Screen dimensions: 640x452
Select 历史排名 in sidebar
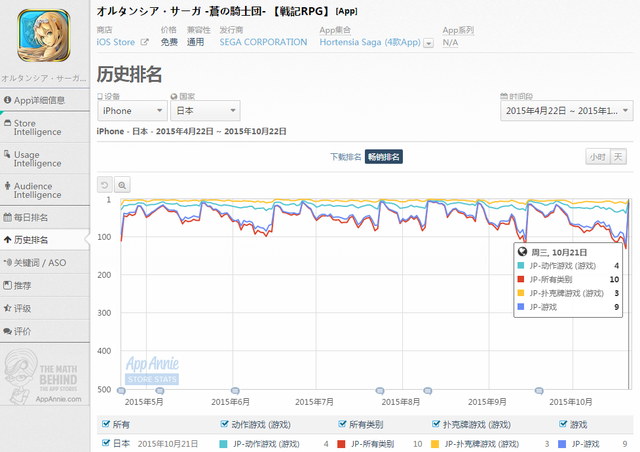tap(44, 240)
